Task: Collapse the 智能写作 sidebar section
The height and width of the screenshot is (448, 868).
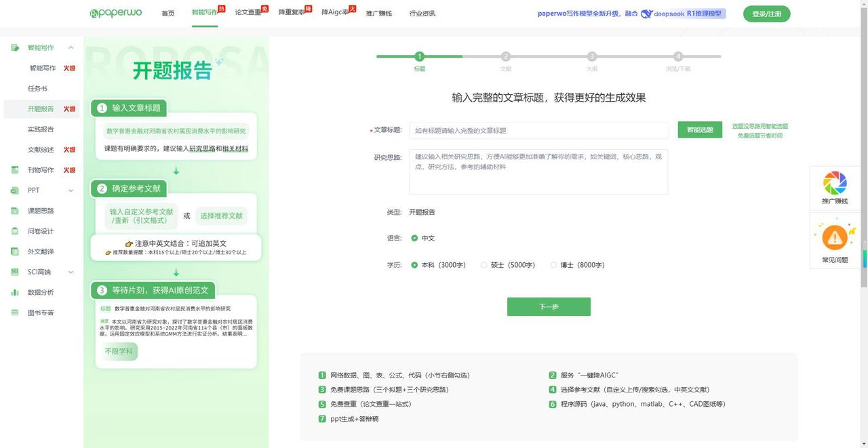Action: click(71, 47)
